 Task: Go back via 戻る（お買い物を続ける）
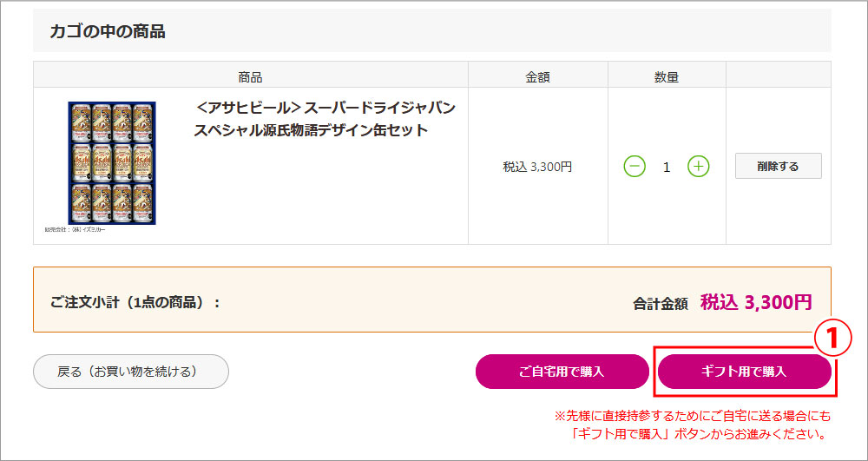click(x=131, y=372)
